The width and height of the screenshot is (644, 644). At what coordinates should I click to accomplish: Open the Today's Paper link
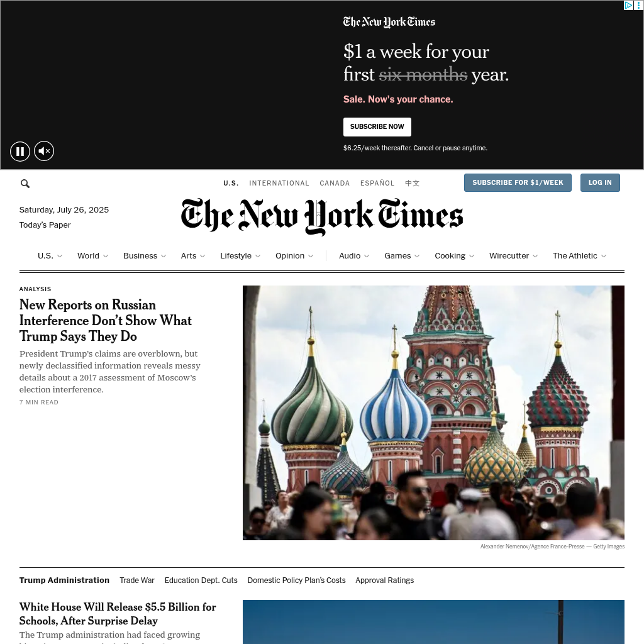point(45,225)
